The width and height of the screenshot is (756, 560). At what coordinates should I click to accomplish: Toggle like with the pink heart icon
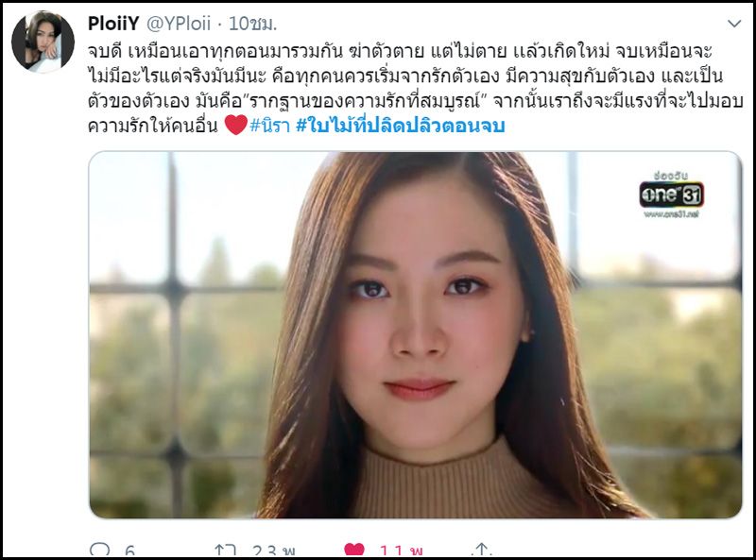[x=354, y=550]
